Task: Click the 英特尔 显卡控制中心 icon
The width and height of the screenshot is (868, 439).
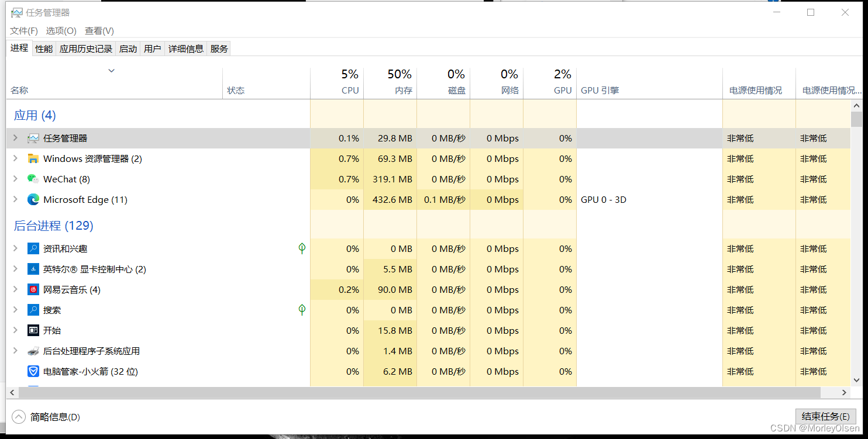Action: click(33, 269)
